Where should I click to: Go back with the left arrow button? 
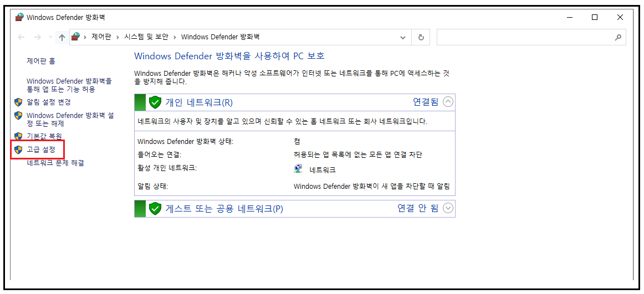[x=22, y=37]
